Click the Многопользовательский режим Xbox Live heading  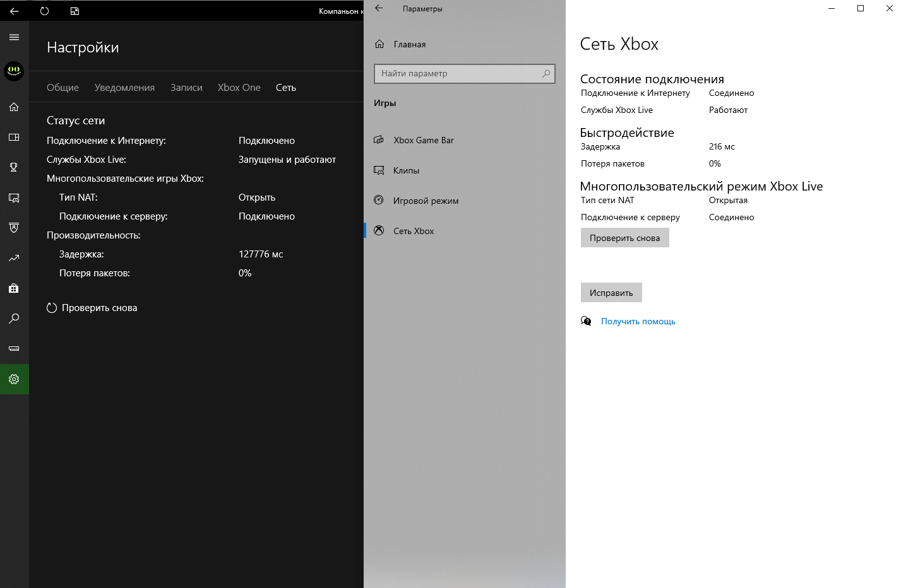[701, 186]
